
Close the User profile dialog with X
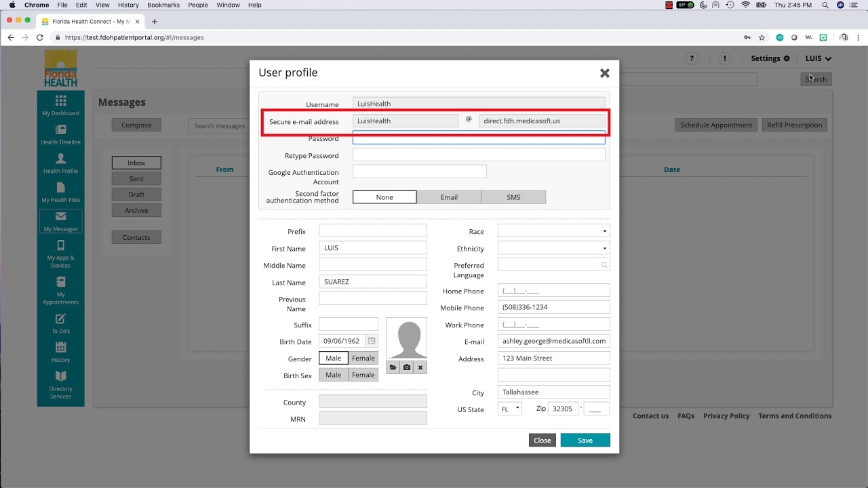[x=604, y=73]
